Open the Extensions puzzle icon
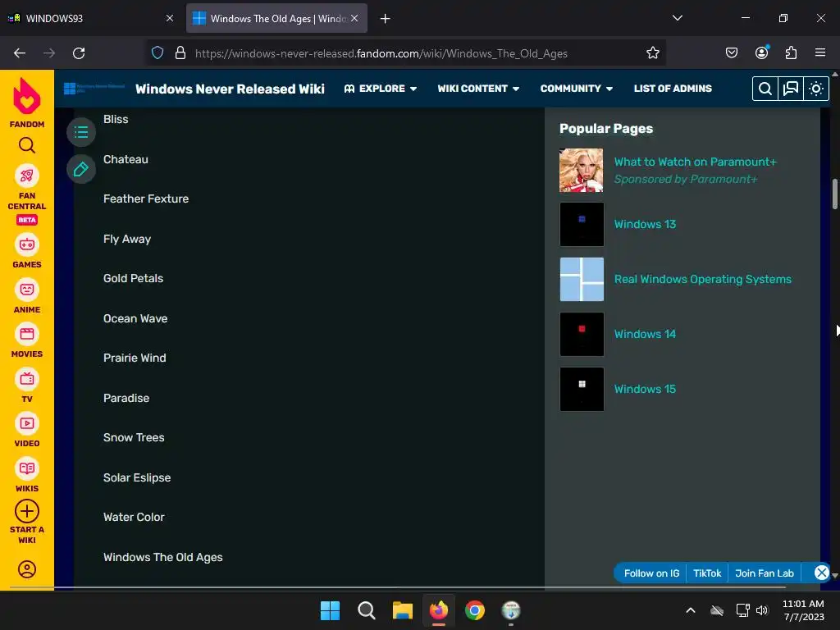840x630 pixels. click(x=791, y=53)
